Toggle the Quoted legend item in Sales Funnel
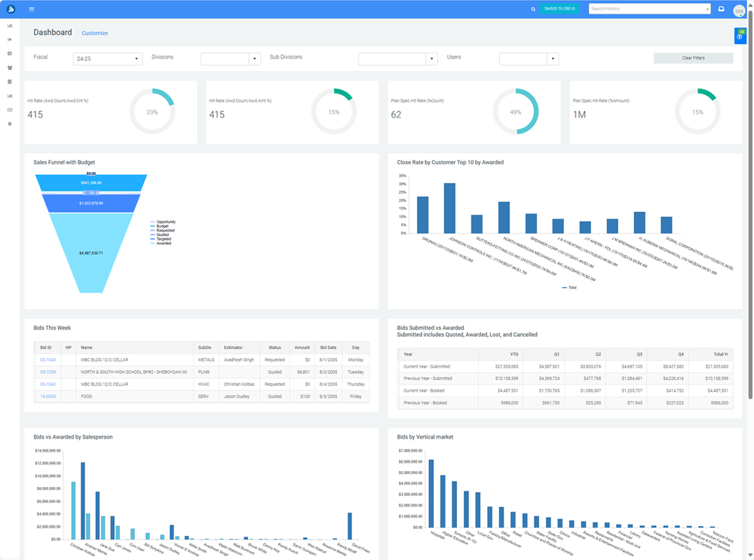Image resolution: width=754 pixels, height=560 pixels. (x=160, y=234)
